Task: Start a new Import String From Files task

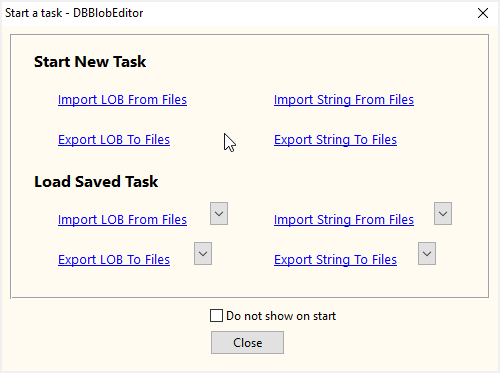Action: pyautogui.click(x=344, y=100)
